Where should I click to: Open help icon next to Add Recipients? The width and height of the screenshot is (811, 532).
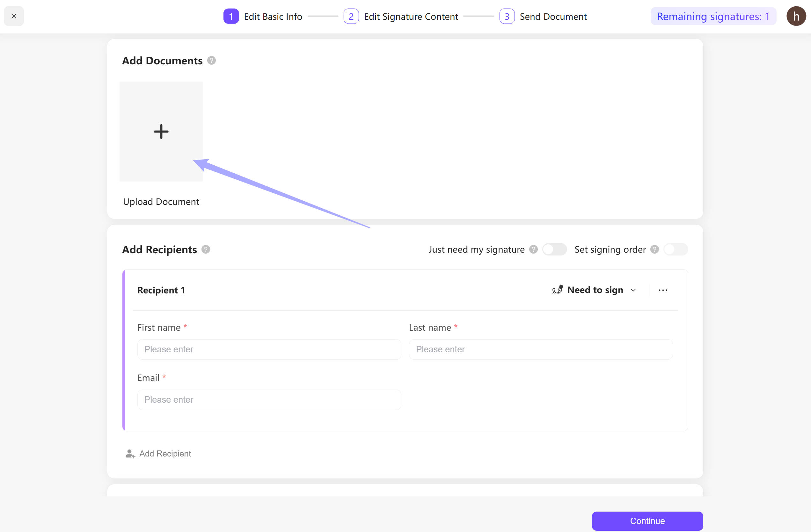click(x=206, y=249)
